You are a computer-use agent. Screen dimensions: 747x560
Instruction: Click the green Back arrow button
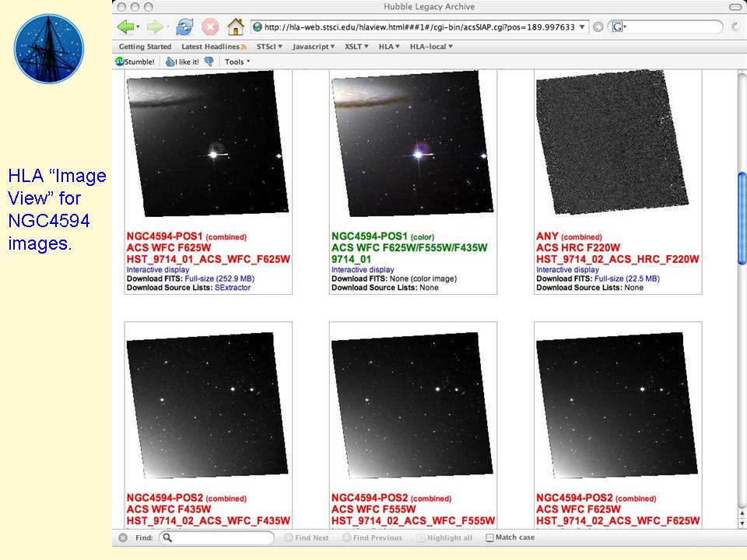tap(125, 27)
